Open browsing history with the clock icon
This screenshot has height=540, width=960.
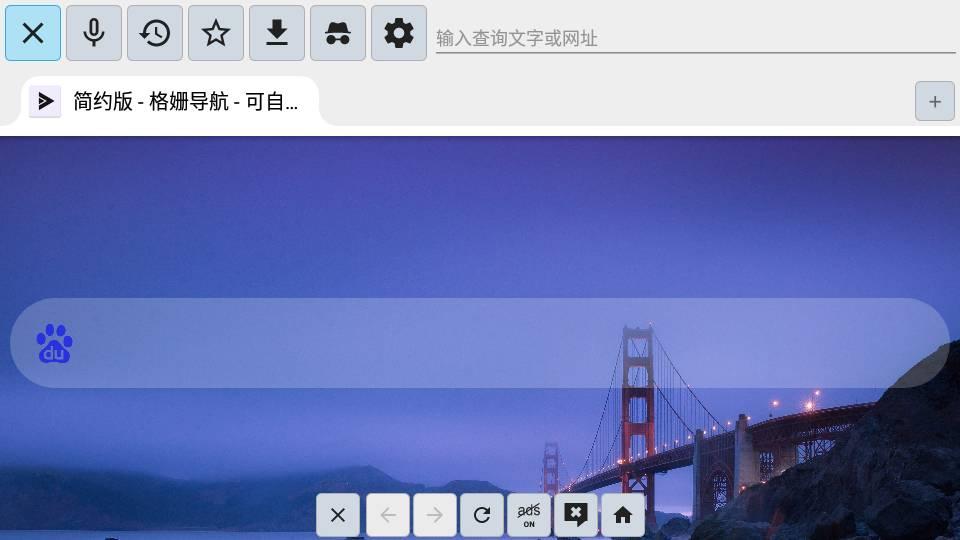[155, 33]
